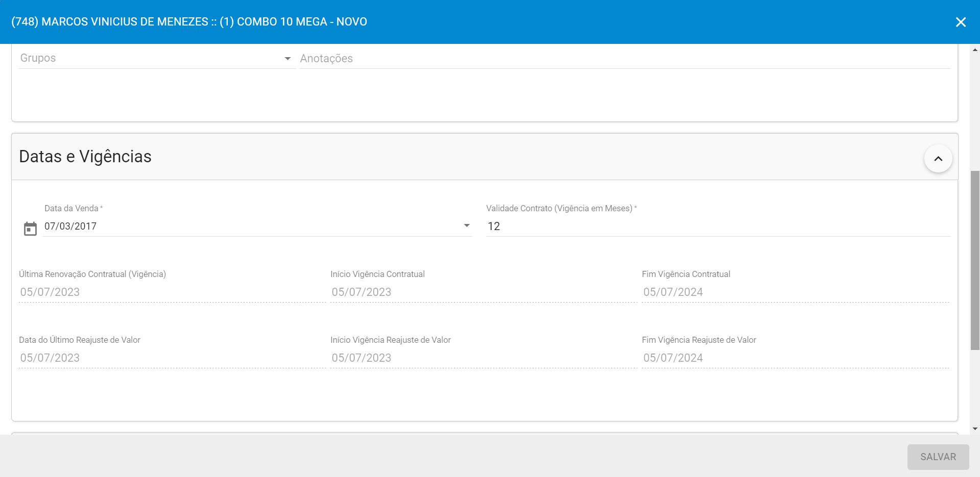980x477 pixels.
Task: Select the Validade Contrato months field
Action: coord(718,227)
